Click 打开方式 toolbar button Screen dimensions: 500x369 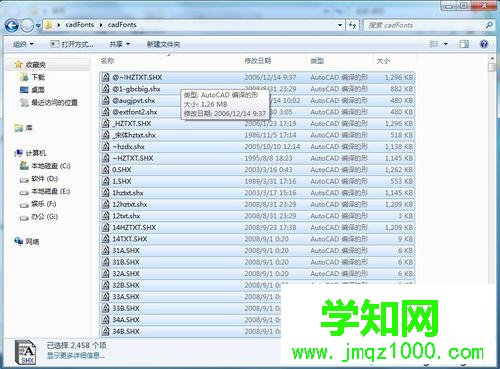[x=72, y=44]
